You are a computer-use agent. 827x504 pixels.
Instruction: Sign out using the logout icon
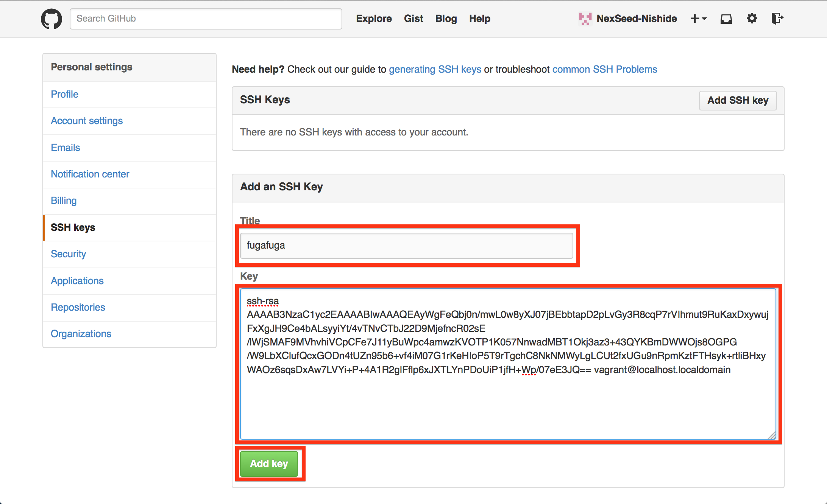pos(777,19)
